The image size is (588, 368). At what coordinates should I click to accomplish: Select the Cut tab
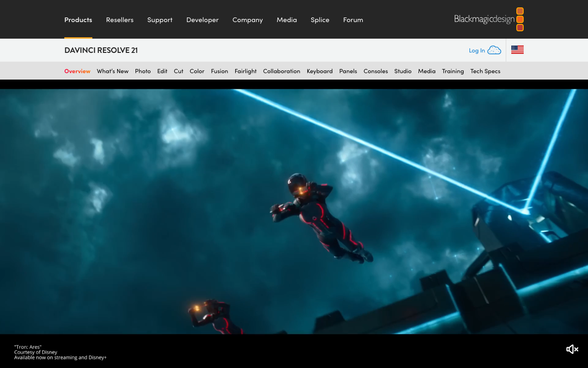coord(179,71)
